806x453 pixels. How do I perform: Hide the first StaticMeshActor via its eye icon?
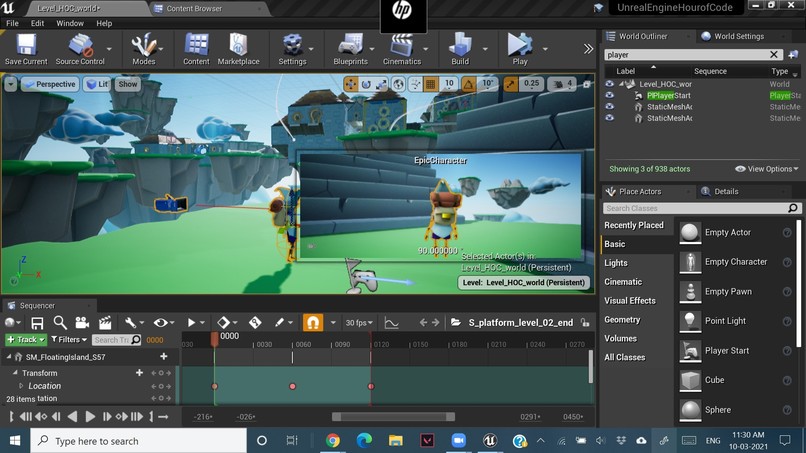tap(610, 106)
